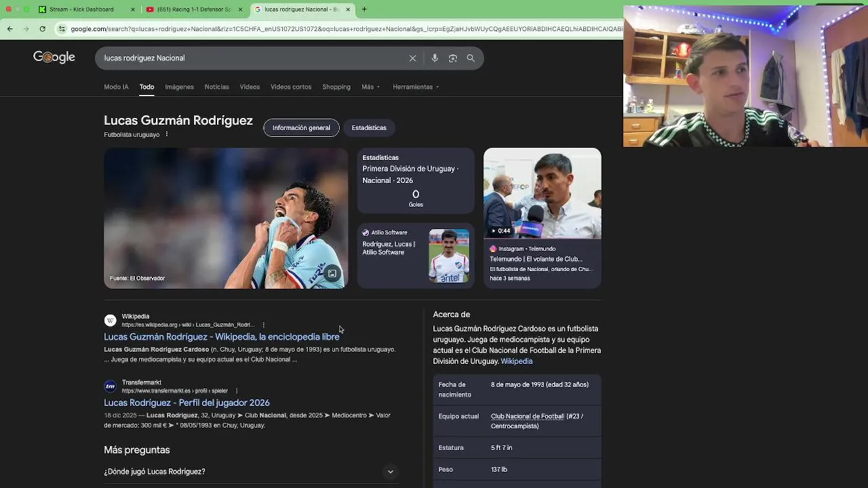Close the lucas rodriguez Nacional tab

point(348,9)
